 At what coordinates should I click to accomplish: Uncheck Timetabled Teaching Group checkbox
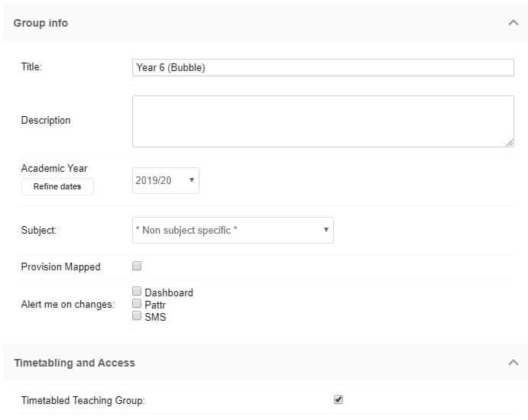(x=339, y=399)
